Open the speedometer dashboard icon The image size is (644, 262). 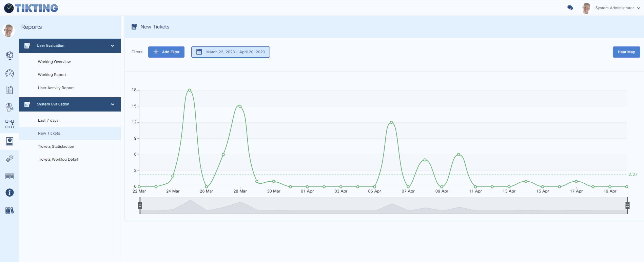9,73
